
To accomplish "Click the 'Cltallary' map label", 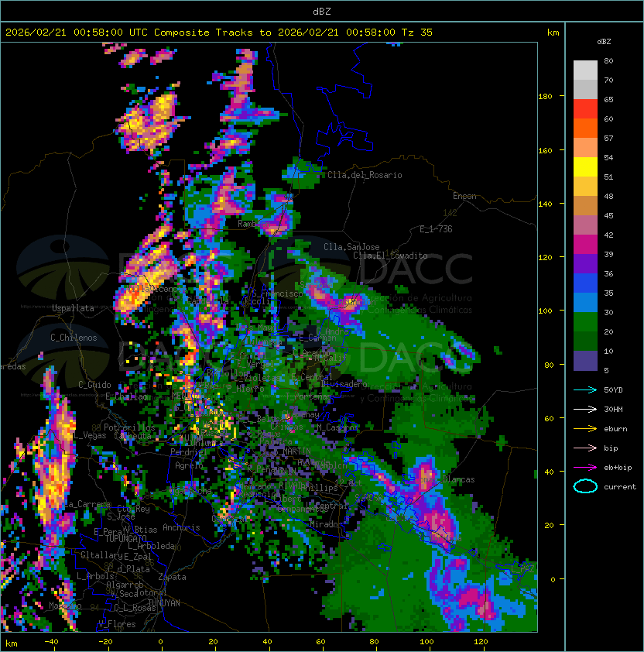I will [x=101, y=555].
